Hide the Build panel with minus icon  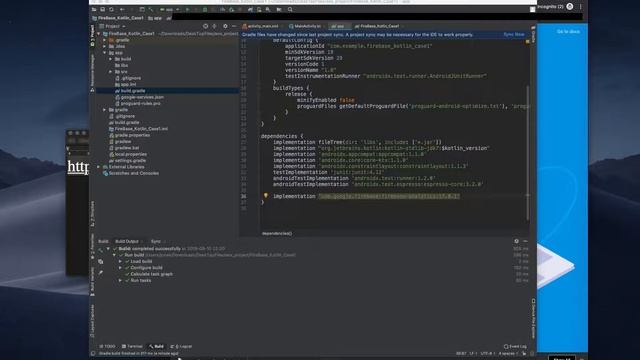[x=525, y=241]
